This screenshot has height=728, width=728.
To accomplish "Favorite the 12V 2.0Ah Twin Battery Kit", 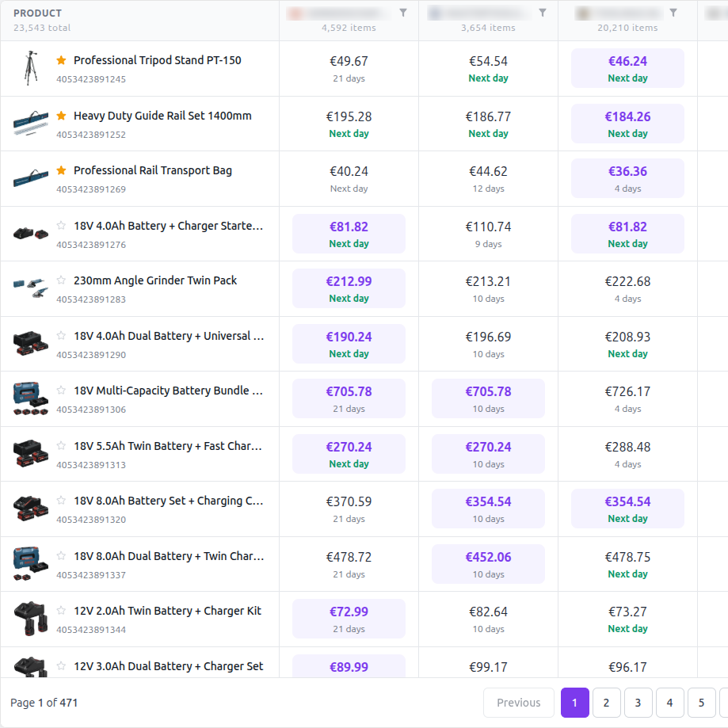I will (x=61, y=611).
